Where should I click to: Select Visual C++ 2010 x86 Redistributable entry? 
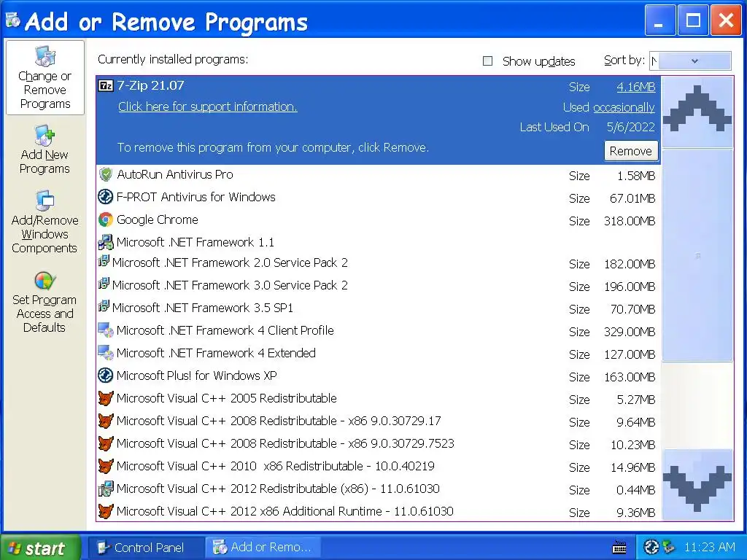[x=379, y=466]
